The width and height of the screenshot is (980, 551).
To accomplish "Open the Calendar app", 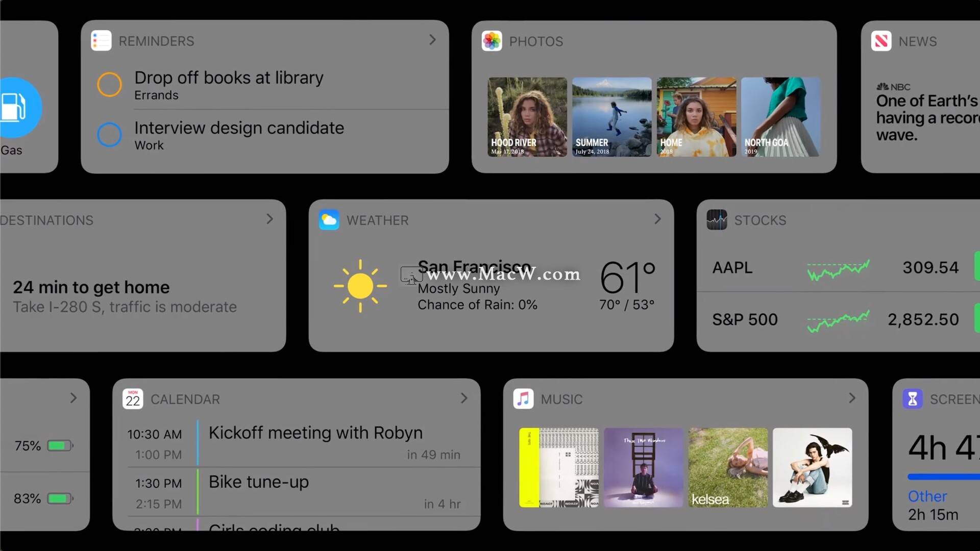I will (x=132, y=399).
